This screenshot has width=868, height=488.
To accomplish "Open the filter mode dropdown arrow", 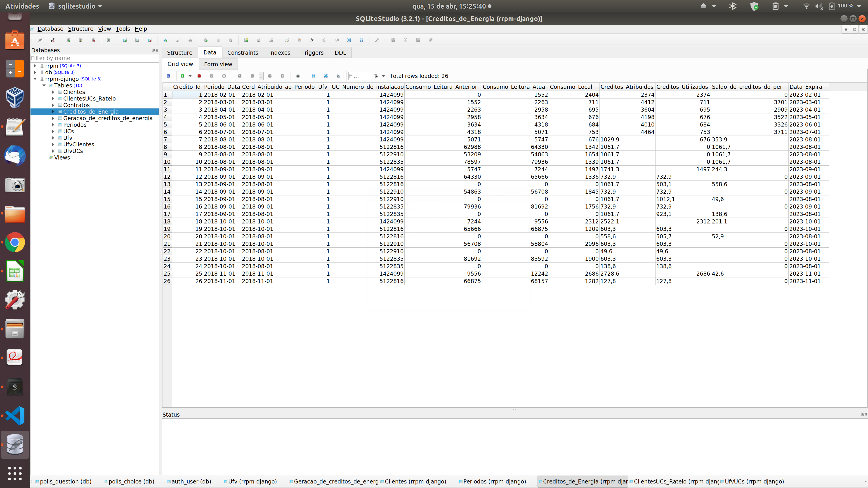I will click(383, 76).
